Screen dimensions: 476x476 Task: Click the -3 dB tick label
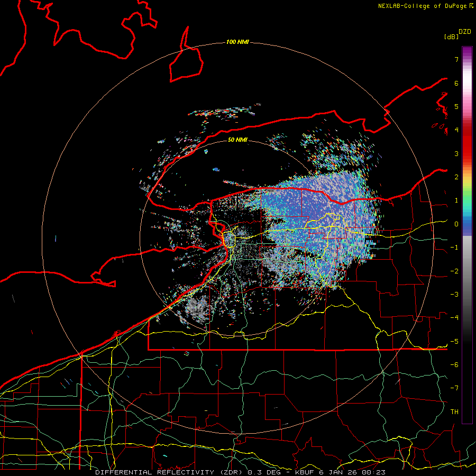[x=454, y=295]
